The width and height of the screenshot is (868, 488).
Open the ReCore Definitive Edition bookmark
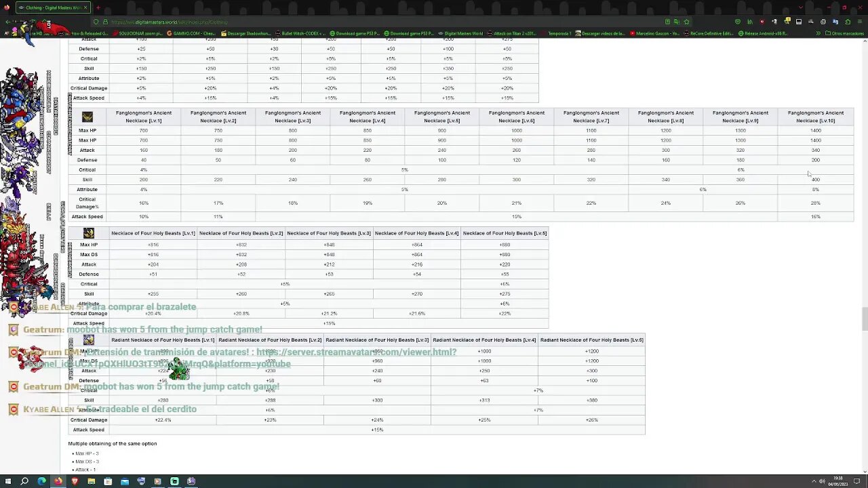[710, 33]
